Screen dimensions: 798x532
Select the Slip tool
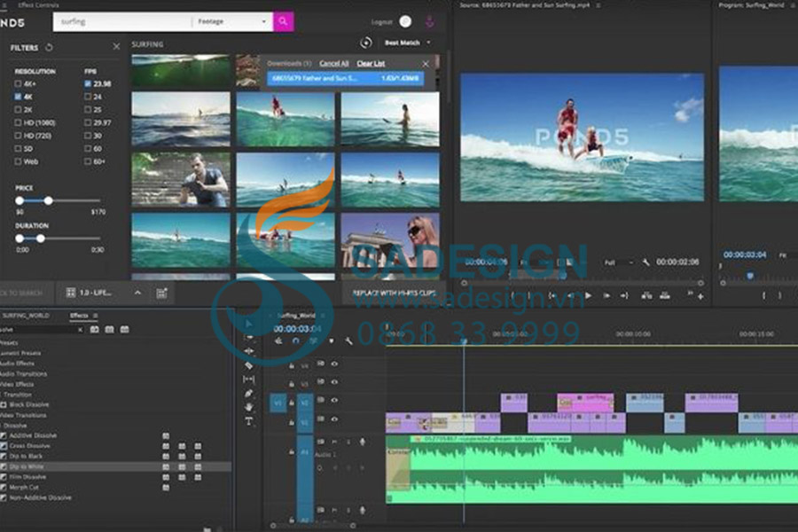coord(249,379)
